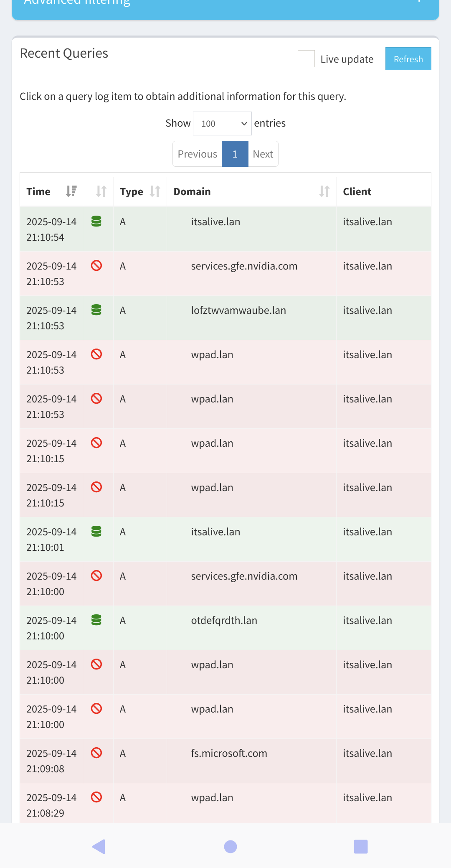Tap the Android home circle button
The height and width of the screenshot is (868, 451).
coord(231,847)
